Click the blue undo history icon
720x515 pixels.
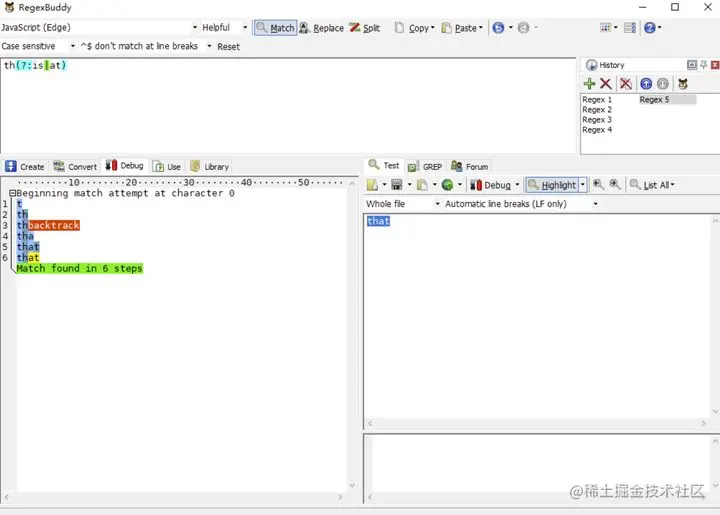coord(498,28)
